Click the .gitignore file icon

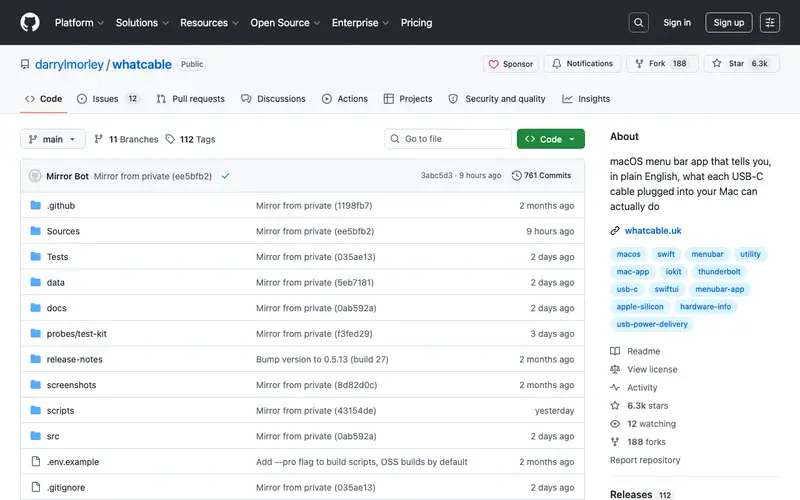pyautogui.click(x=36, y=487)
